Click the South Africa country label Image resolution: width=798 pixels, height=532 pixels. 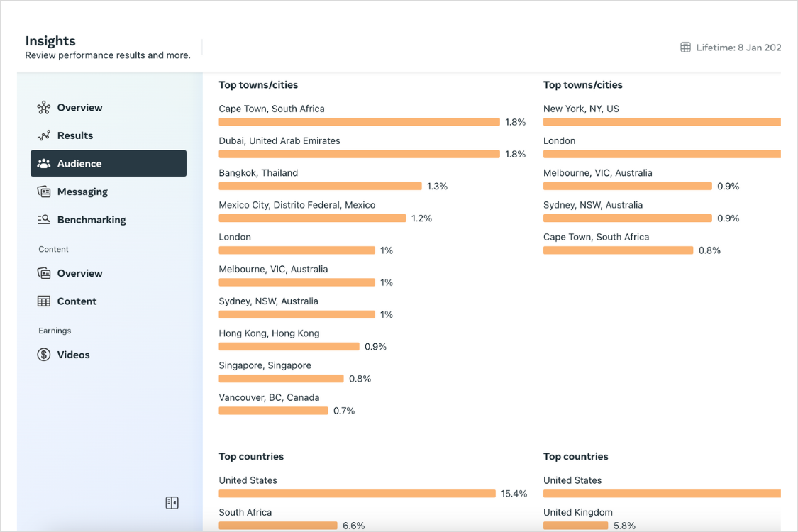245,512
